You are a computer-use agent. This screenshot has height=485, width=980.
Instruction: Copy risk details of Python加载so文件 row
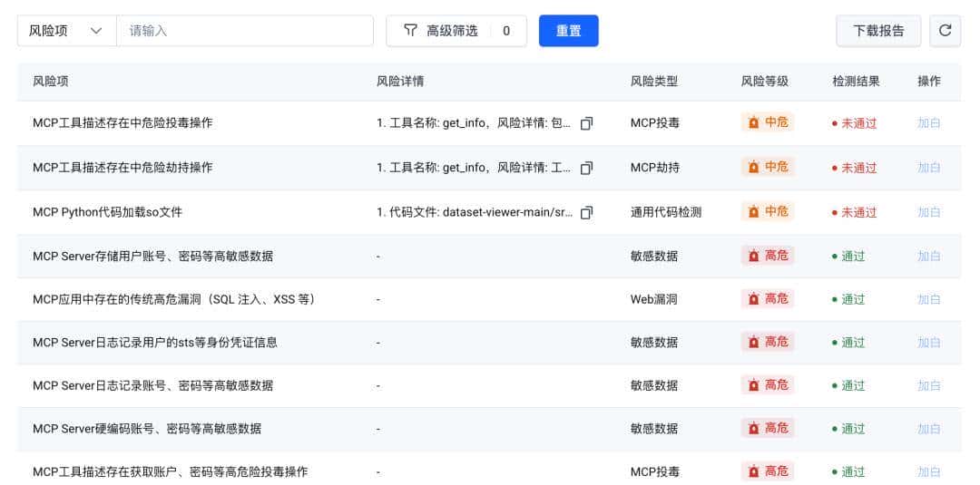click(x=586, y=212)
